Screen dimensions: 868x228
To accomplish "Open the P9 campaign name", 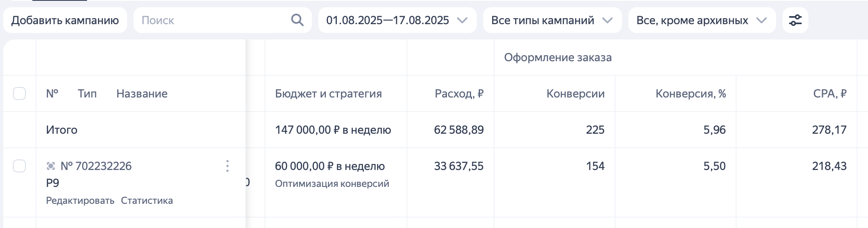I will (x=53, y=183).
